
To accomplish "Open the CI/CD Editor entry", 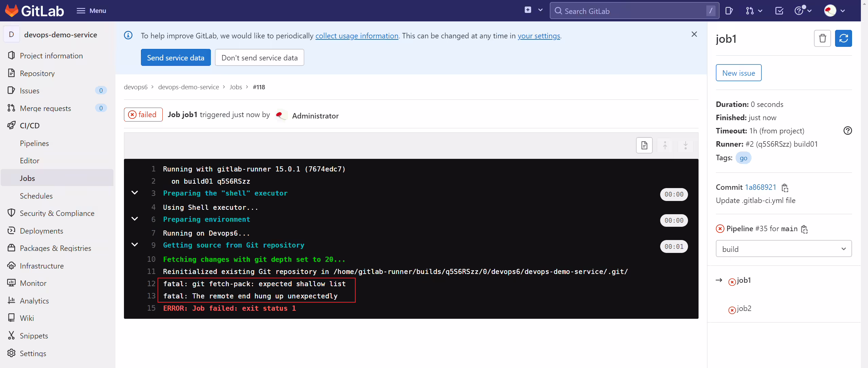I will (x=30, y=161).
